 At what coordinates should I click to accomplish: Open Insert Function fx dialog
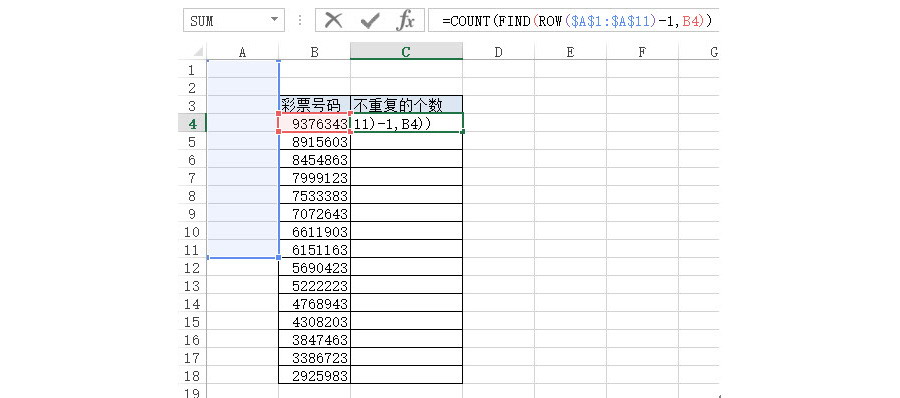(405, 21)
